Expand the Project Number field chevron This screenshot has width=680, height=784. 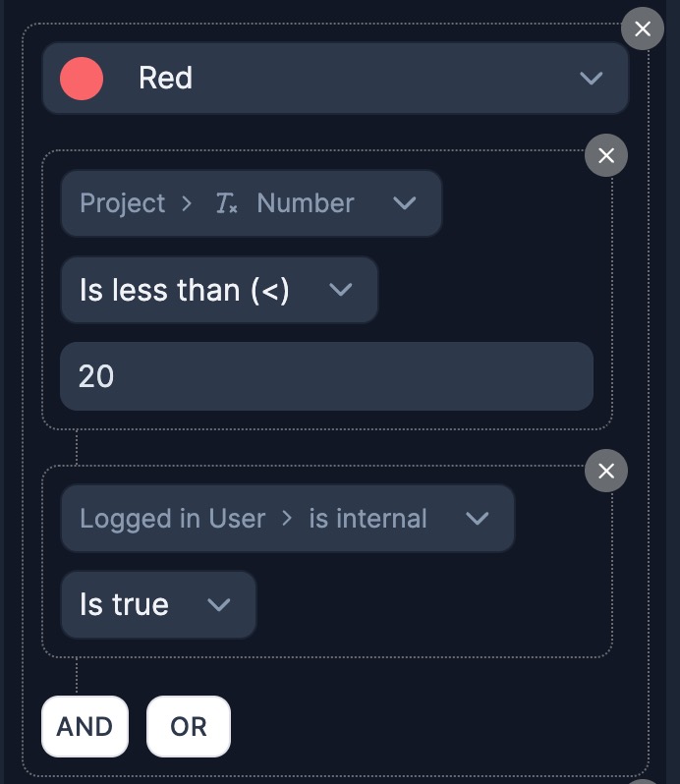click(404, 203)
